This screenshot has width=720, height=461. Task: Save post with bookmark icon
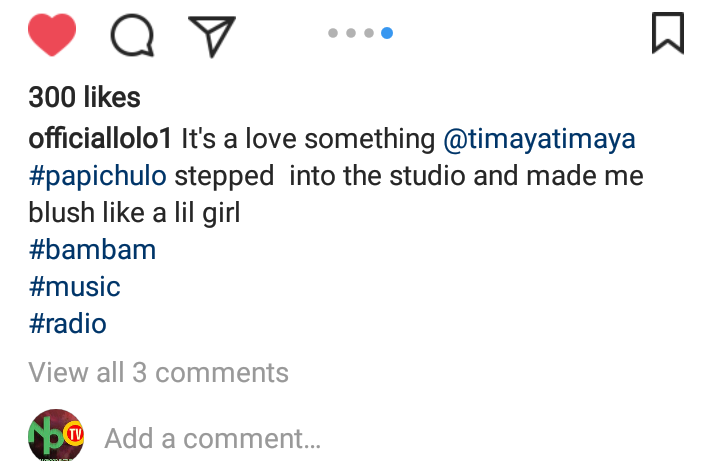click(667, 34)
